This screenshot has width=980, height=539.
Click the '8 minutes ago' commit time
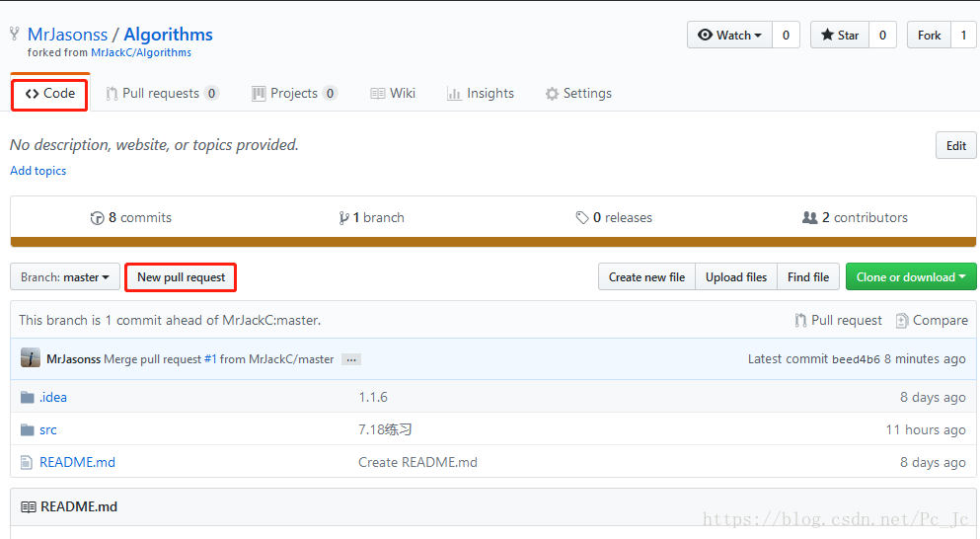(925, 359)
